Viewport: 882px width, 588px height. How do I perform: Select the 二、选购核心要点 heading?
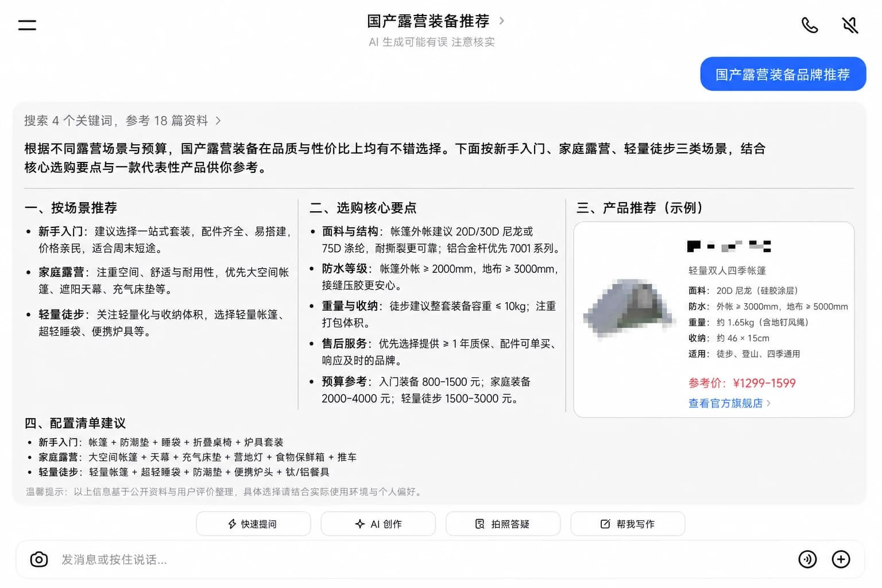coord(363,208)
